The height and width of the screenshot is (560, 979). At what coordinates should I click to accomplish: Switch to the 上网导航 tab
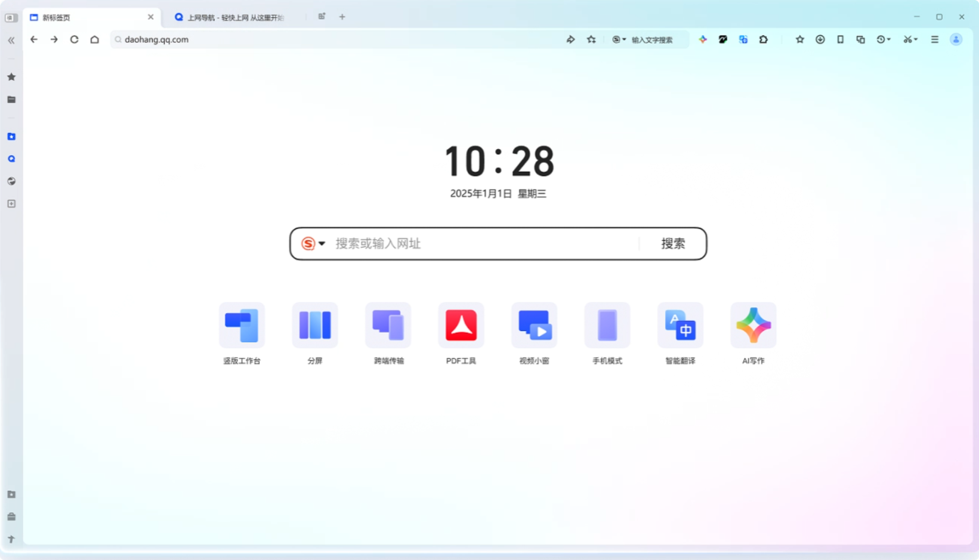[233, 17]
